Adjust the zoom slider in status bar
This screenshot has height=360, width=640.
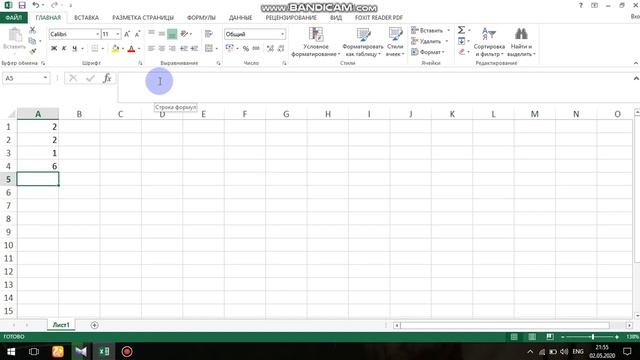593,337
